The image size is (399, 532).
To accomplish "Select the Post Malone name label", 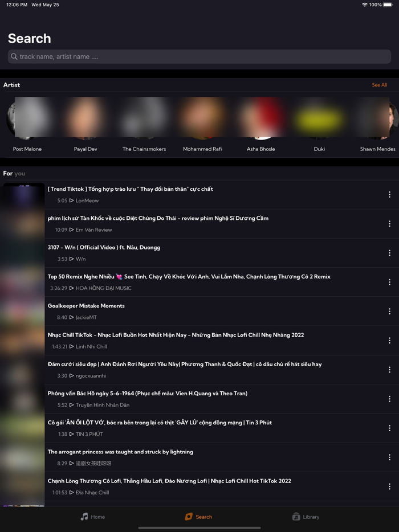I will [27, 149].
